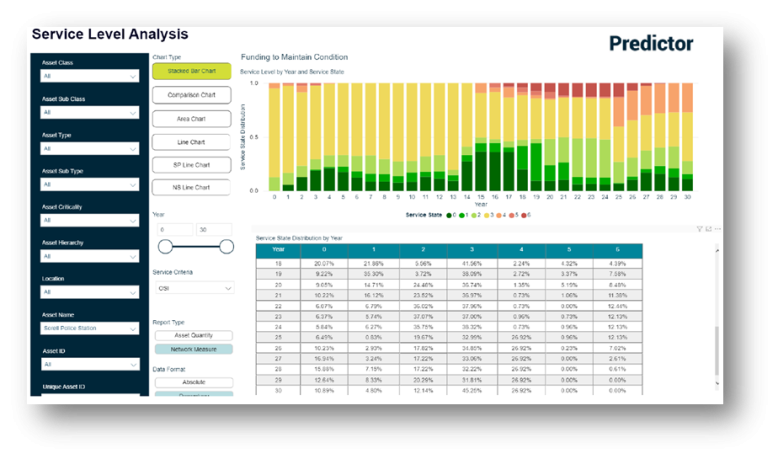Open the Service Criteria dropdown
Image resolution: width=778 pixels, height=459 pixels.
point(194,288)
